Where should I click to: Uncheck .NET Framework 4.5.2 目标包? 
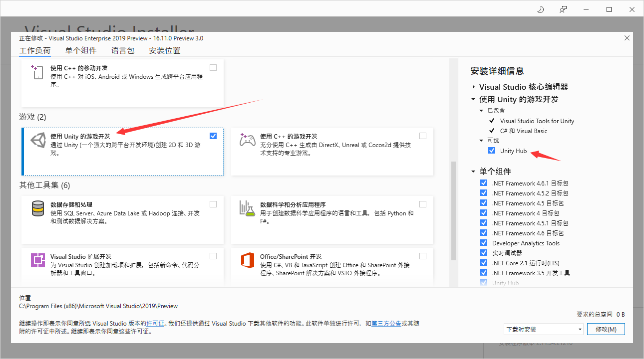(484, 193)
